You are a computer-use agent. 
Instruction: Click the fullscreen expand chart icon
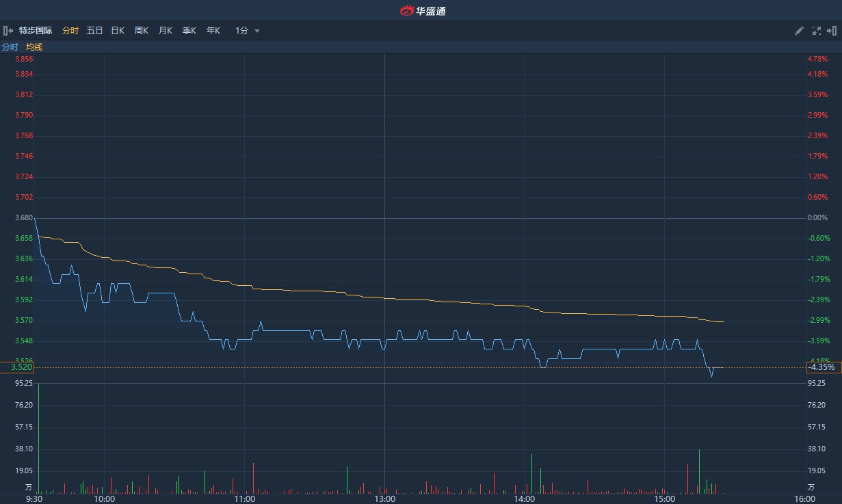(816, 31)
